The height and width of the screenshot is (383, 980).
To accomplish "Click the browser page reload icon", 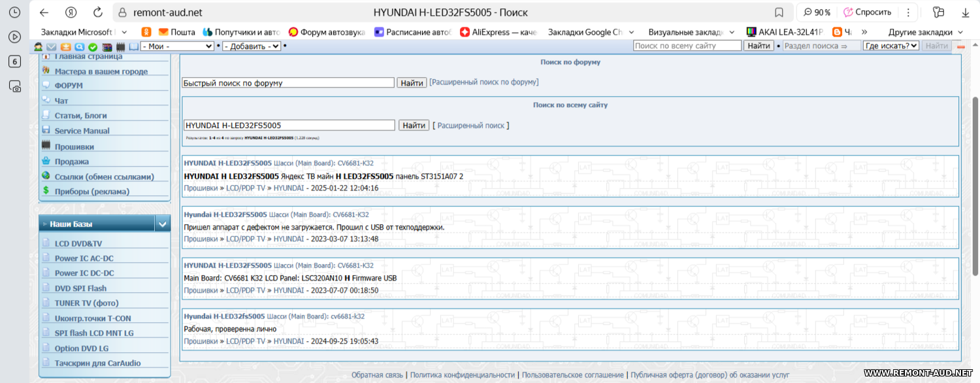I will coord(98,12).
